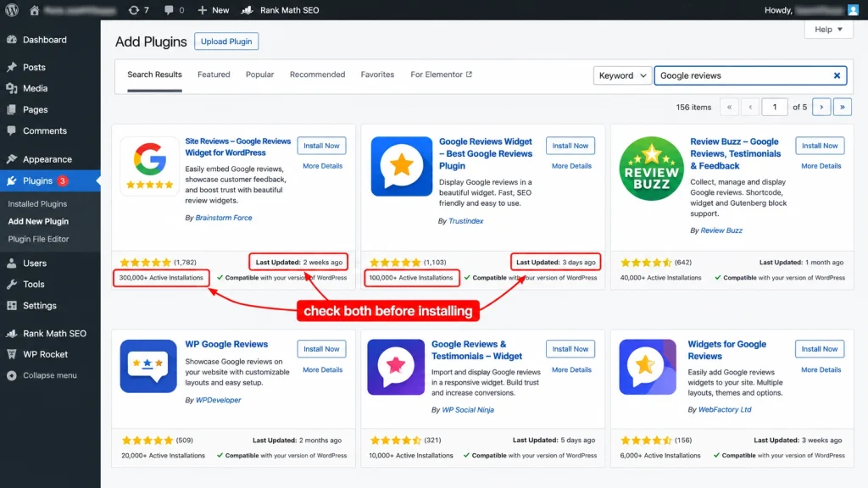Install Google Reviews & Testimonials Widget
The width and height of the screenshot is (868, 488).
(570, 349)
